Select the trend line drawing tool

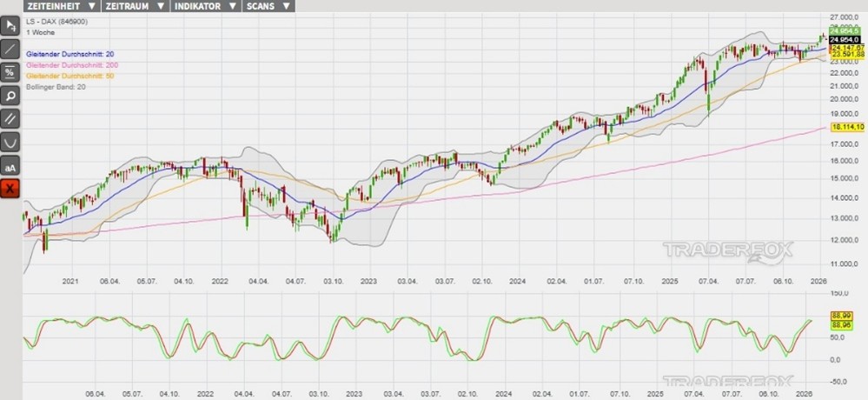tap(10, 49)
